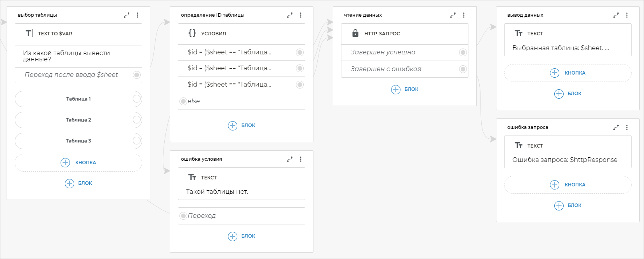
Task: Click text icon in 'вывод данных' block
Action: (519, 33)
